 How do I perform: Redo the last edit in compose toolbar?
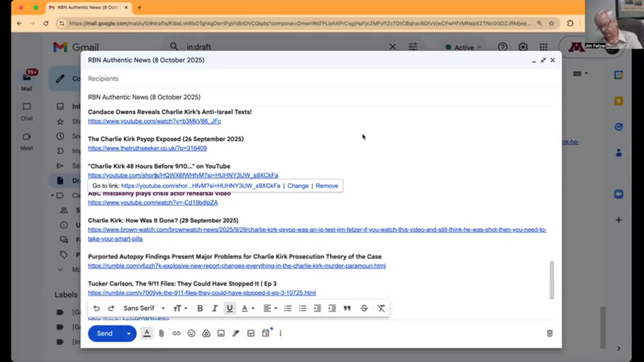pos(111,308)
